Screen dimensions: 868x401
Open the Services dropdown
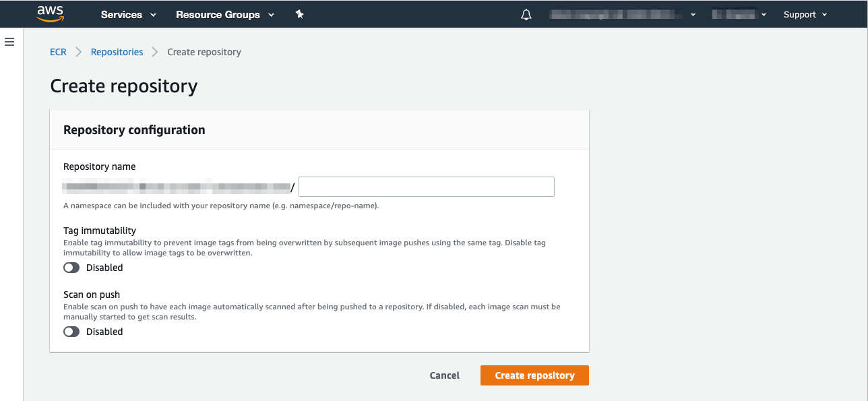[127, 13]
